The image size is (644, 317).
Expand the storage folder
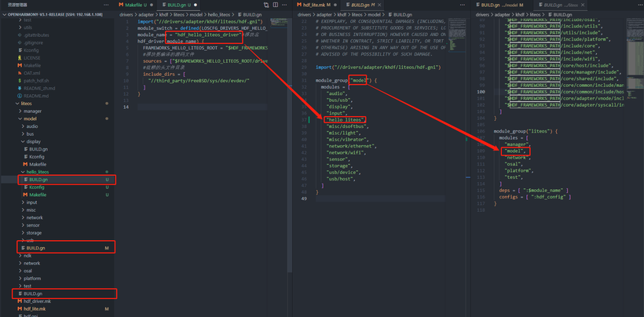pos(23,232)
